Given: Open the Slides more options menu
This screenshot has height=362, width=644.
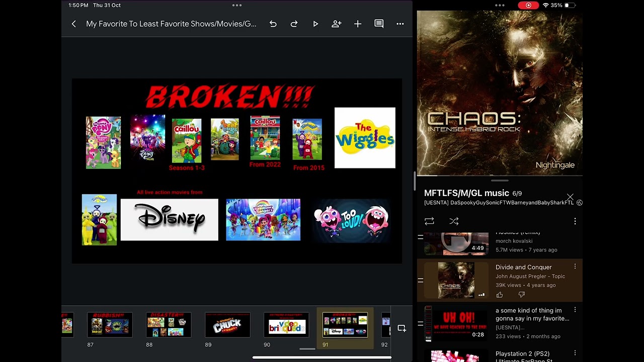Looking at the screenshot, I should (400, 24).
